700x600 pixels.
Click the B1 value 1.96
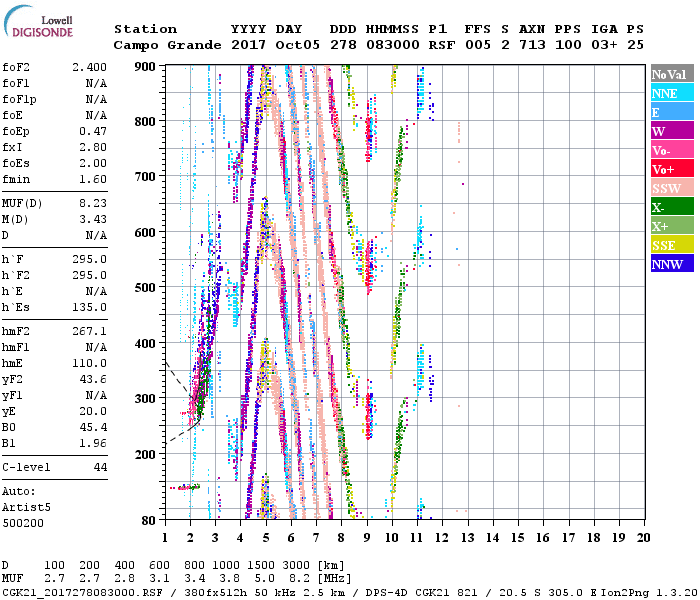[x=93, y=443]
